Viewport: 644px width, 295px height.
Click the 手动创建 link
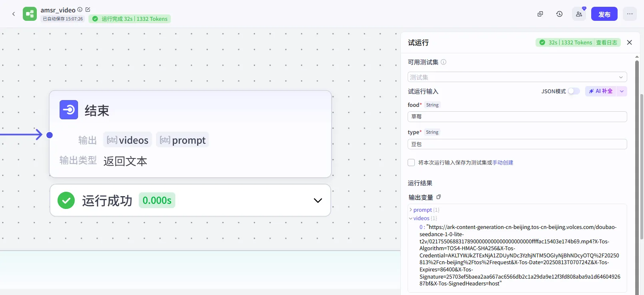click(x=503, y=163)
